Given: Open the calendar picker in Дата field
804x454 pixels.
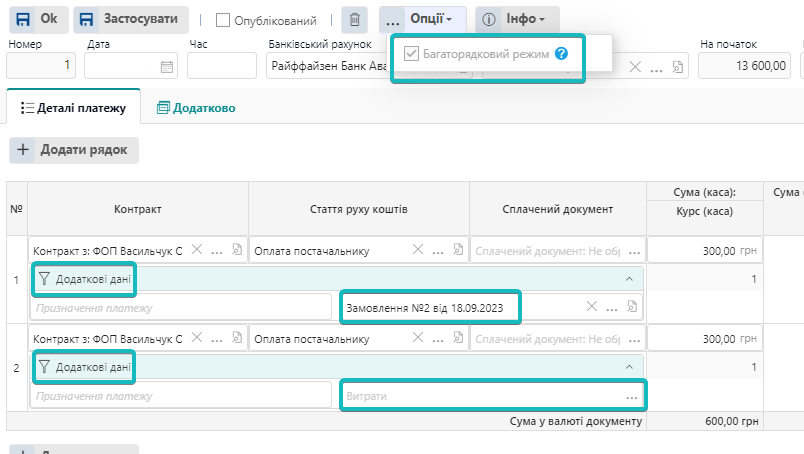Looking at the screenshot, I should 167,66.
